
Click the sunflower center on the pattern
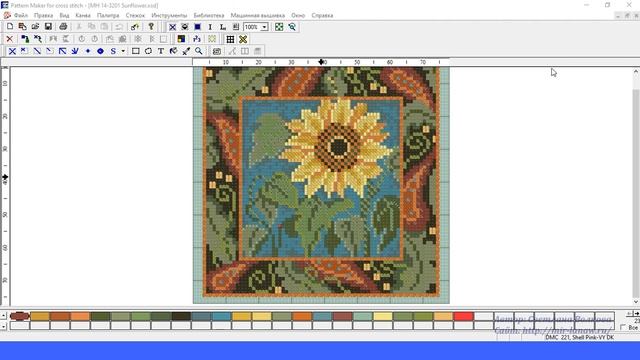[x=339, y=147]
